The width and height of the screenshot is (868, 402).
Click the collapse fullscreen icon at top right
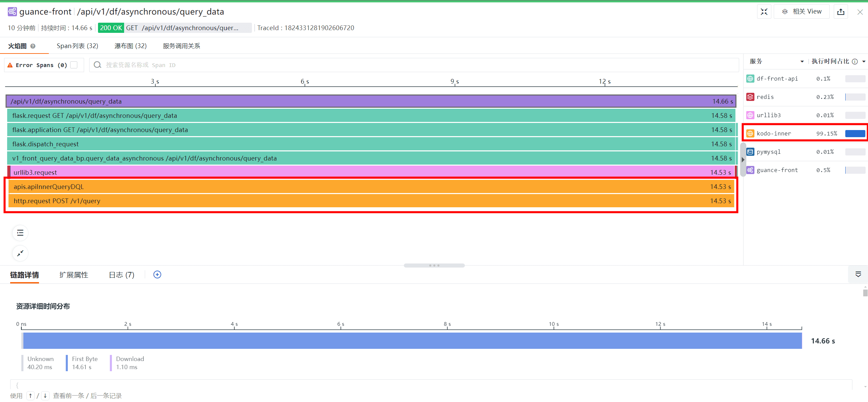click(764, 12)
